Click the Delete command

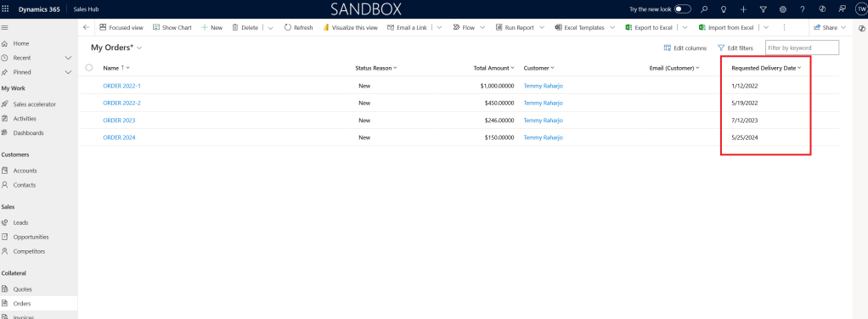coord(245,28)
